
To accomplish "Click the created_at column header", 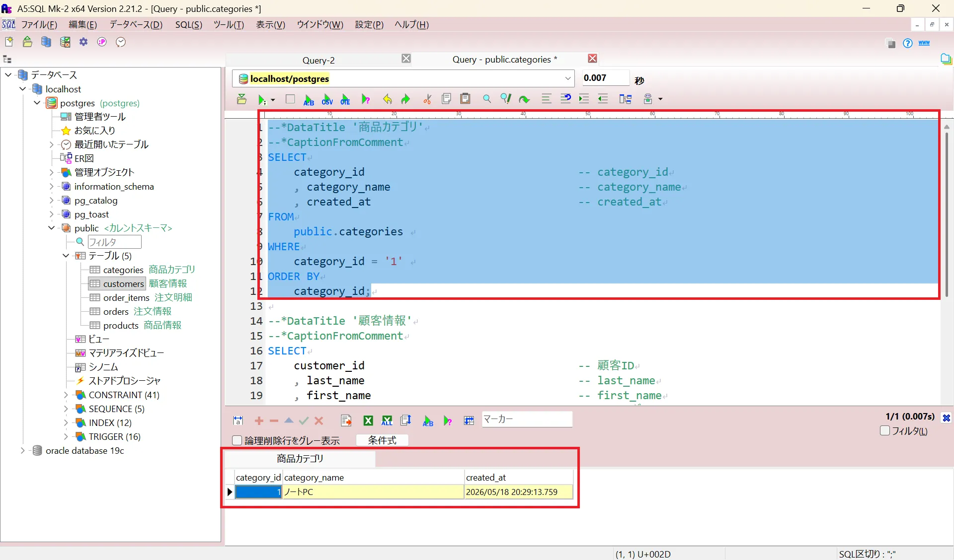I will [519, 478].
